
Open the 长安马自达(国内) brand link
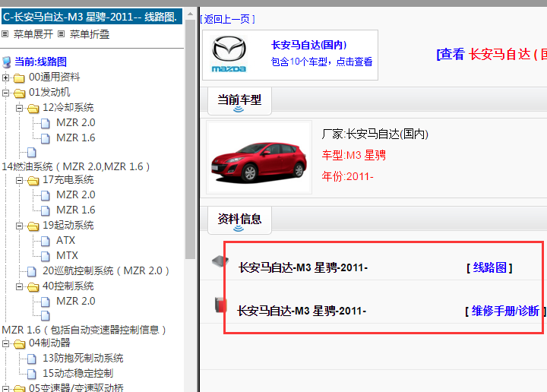(308, 45)
